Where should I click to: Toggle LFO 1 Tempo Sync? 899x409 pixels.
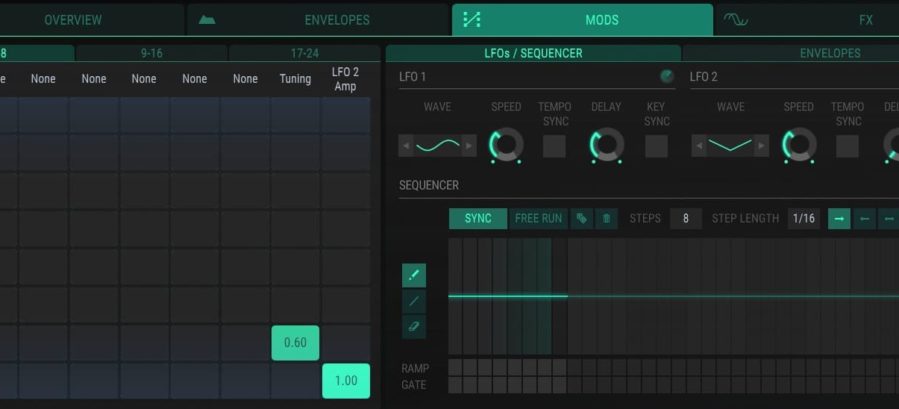tap(554, 146)
